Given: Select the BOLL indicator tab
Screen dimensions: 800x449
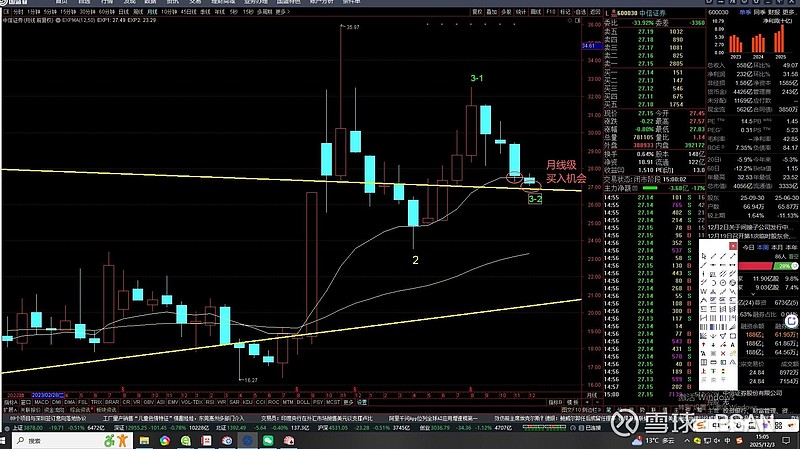Looking at the screenshot, I should (x=303, y=402).
